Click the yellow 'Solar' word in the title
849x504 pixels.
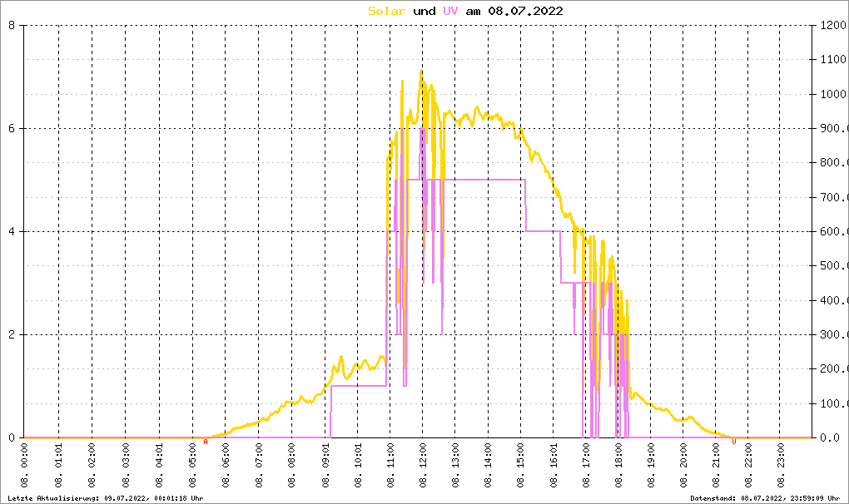(x=386, y=11)
